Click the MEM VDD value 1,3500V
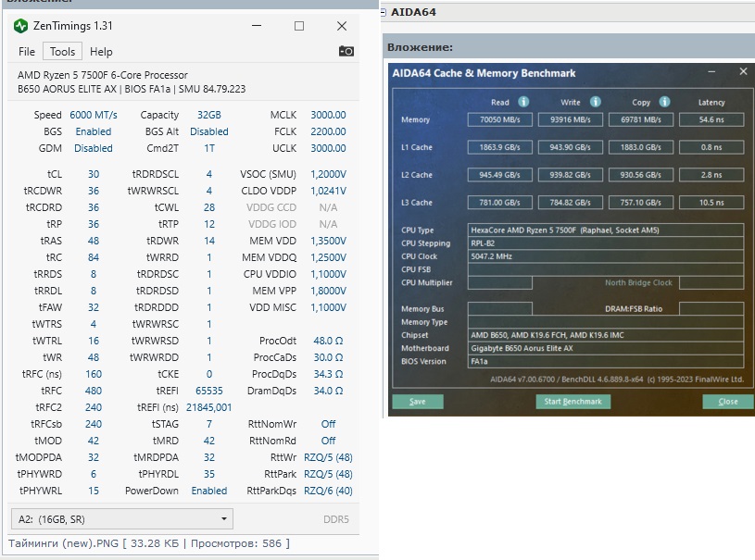 [328, 241]
